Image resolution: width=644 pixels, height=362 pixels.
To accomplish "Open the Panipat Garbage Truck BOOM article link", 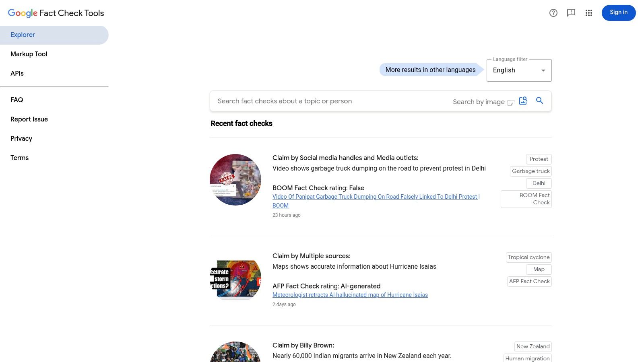I will (x=376, y=201).
